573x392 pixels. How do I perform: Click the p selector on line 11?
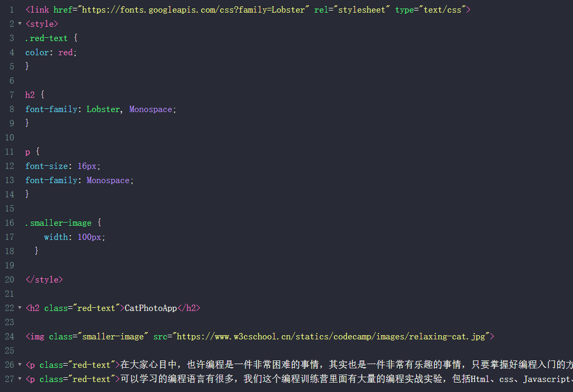point(28,152)
